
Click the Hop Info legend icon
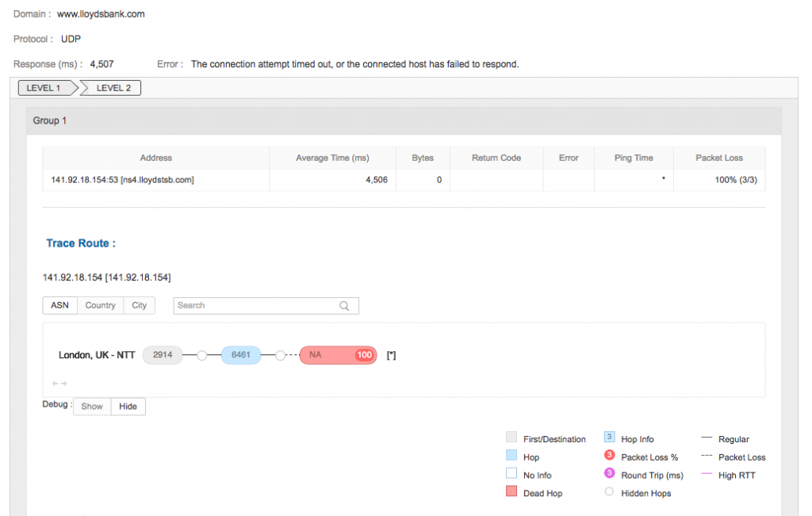610,437
